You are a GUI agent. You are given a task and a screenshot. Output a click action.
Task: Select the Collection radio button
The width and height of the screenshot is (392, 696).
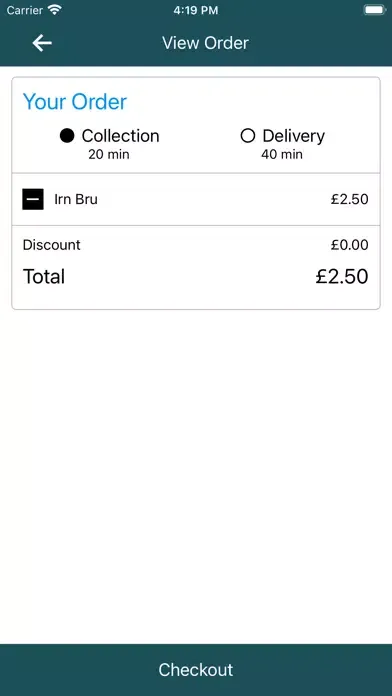(67, 136)
